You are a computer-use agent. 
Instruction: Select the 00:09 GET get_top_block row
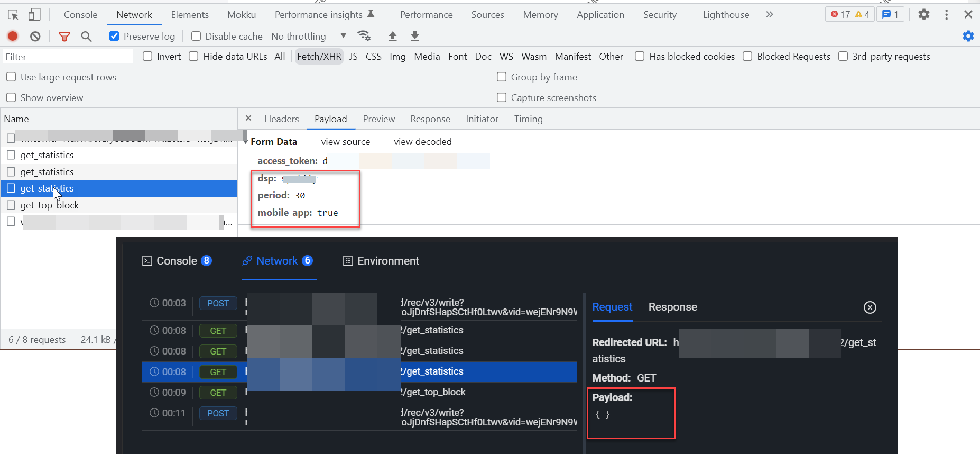[x=359, y=392]
